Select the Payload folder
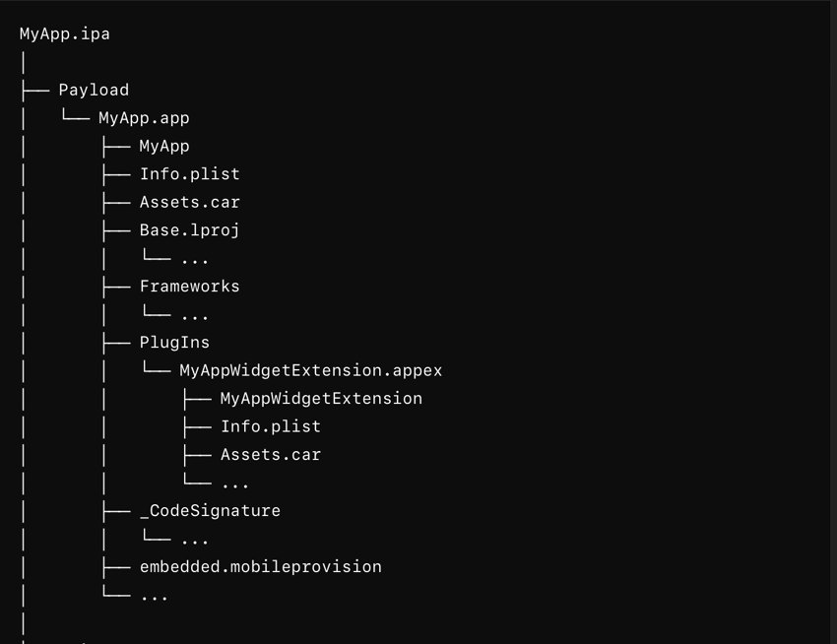 click(x=94, y=90)
